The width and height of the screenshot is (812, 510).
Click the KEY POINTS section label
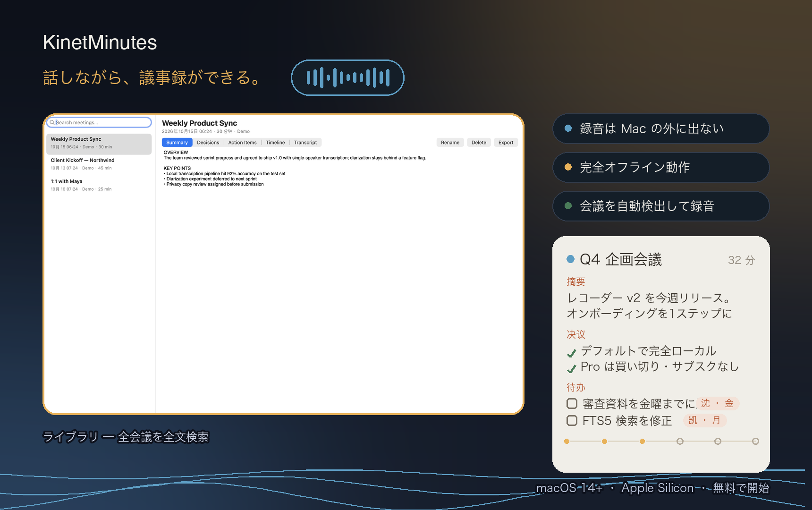[x=177, y=168]
